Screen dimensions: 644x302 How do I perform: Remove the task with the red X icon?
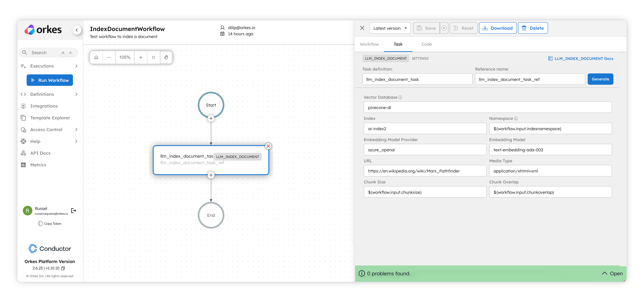point(268,146)
